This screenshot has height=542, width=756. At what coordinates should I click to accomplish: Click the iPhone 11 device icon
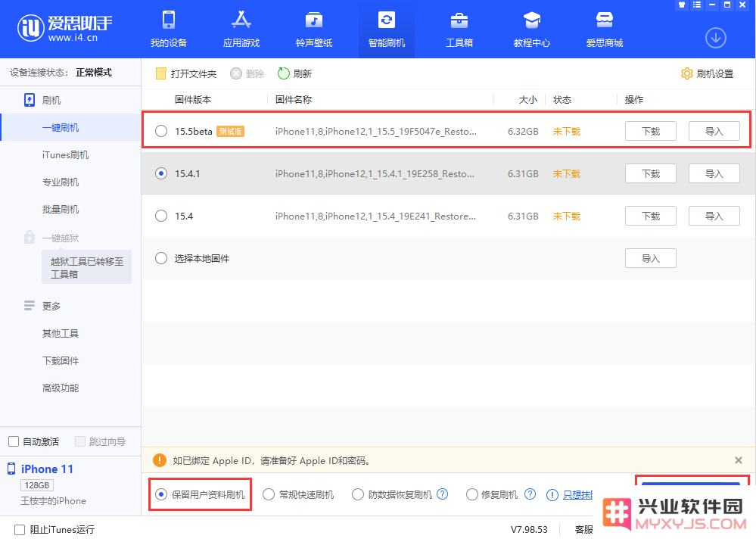pyautogui.click(x=11, y=469)
